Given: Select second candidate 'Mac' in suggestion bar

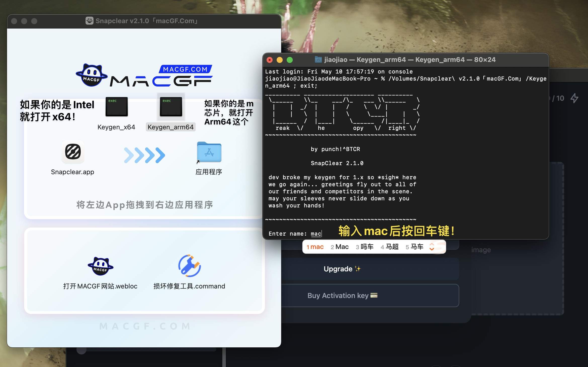Looking at the screenshot, I should [x=340, y=247].
